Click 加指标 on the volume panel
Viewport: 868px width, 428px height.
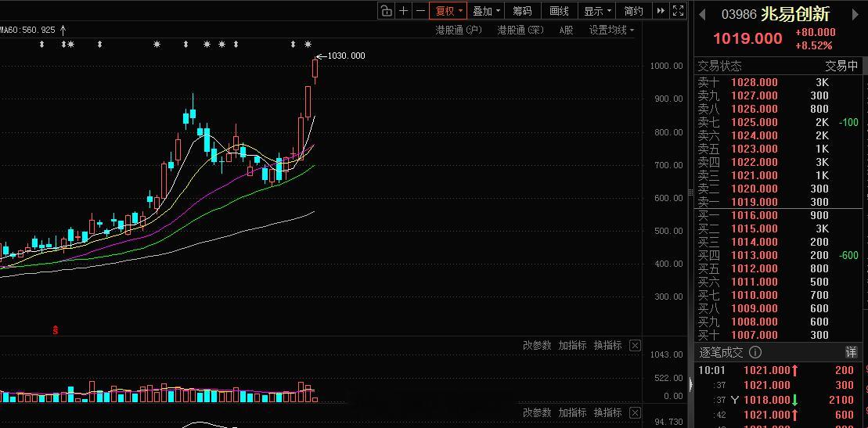click(572, 346)
